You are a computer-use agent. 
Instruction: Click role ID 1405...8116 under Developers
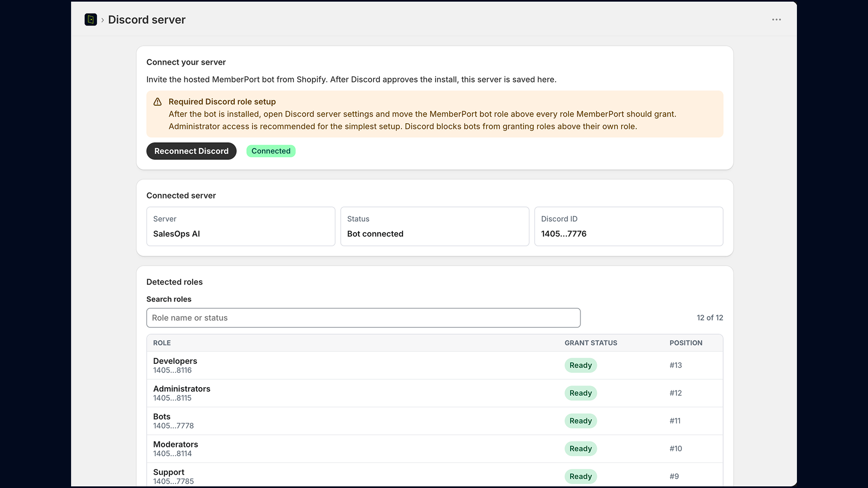pyautogui.click(x=173, y=370)
